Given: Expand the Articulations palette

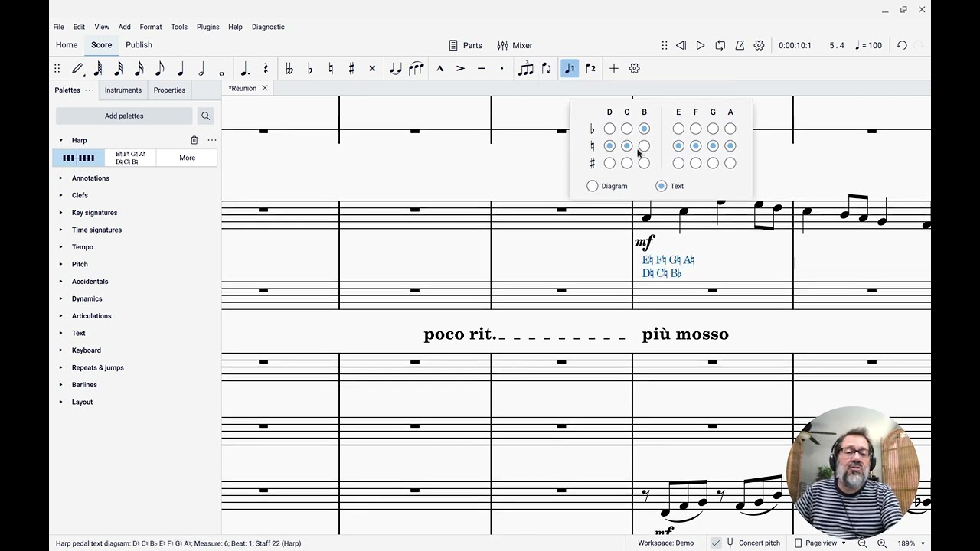Looking at the screenshot, I should 60,316.
